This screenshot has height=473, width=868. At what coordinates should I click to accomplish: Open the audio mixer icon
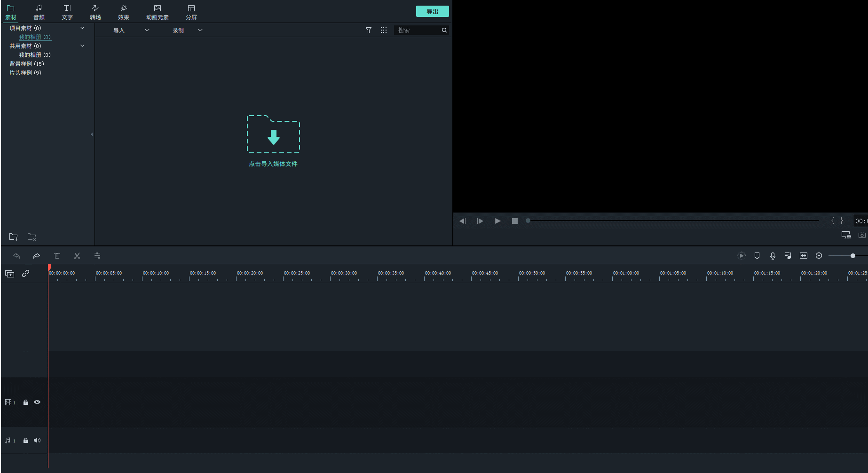click(788, 256)
